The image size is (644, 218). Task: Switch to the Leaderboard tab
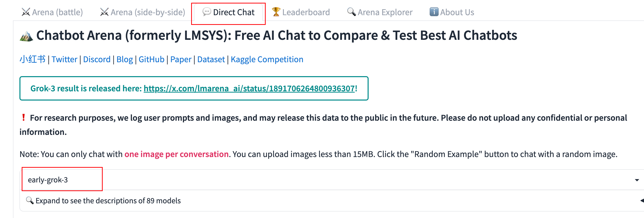coord(306,12)
